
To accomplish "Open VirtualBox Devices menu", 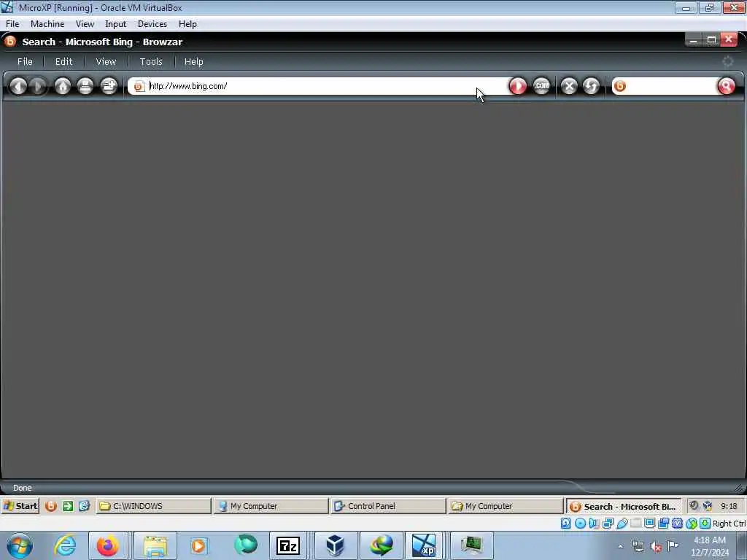I will pos(152,24).
